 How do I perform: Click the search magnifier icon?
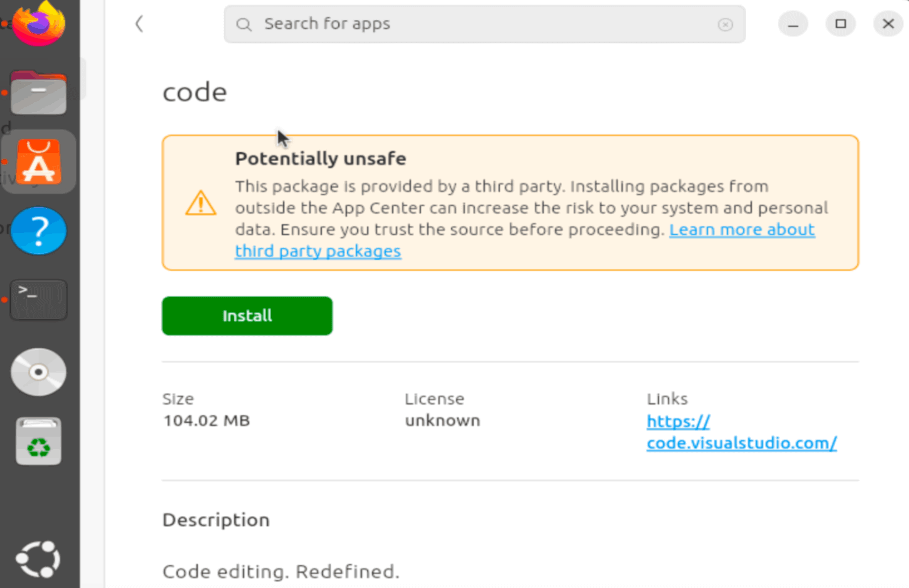(x=243, y=24)
